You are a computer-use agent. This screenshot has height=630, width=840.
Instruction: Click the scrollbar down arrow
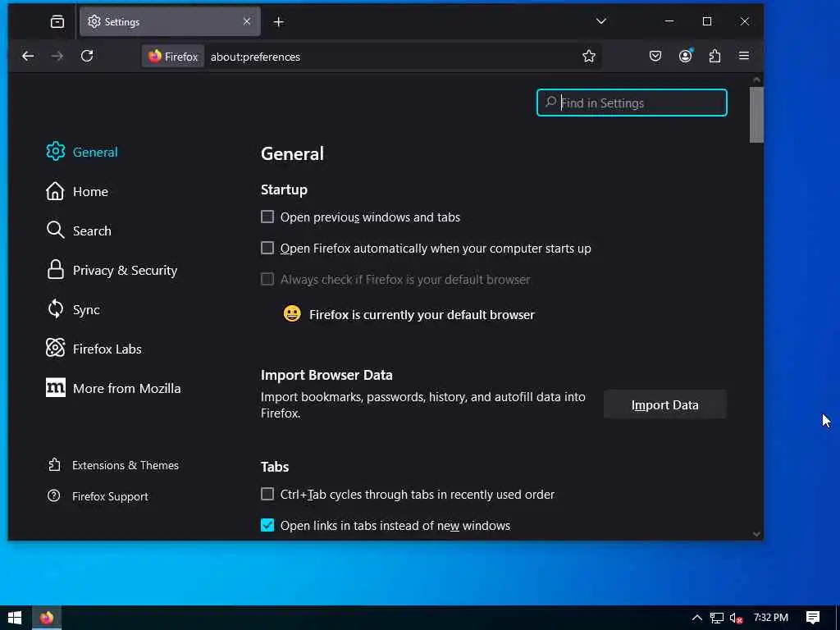pyautogui.click(x=756, y=533)
